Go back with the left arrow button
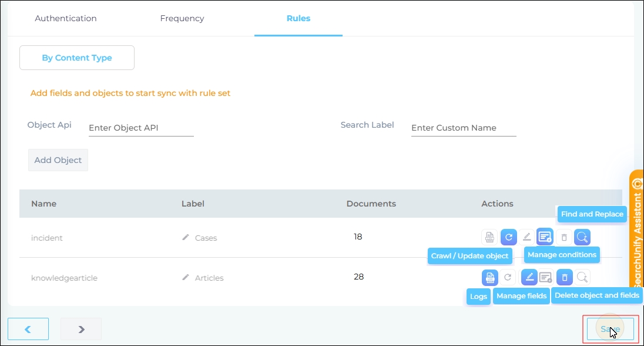The width and height of the screenshot is (644, 346). [28, 329]
